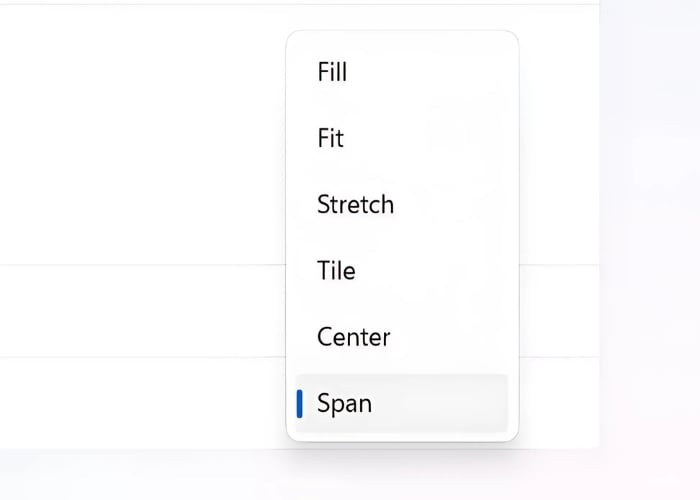Click the currently selected Span option
Screen dimensions: 700x500
click(344, 404)
